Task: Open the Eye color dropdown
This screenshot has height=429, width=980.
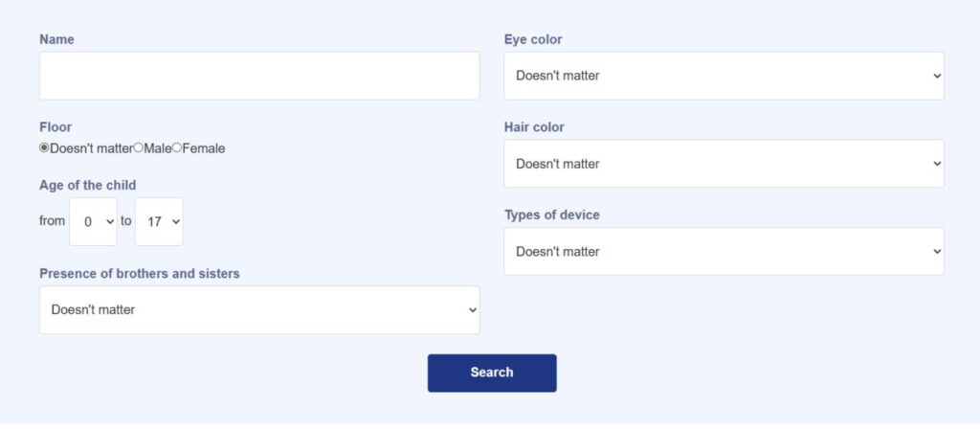Action: pyautogui.click(x=724, y=76)
